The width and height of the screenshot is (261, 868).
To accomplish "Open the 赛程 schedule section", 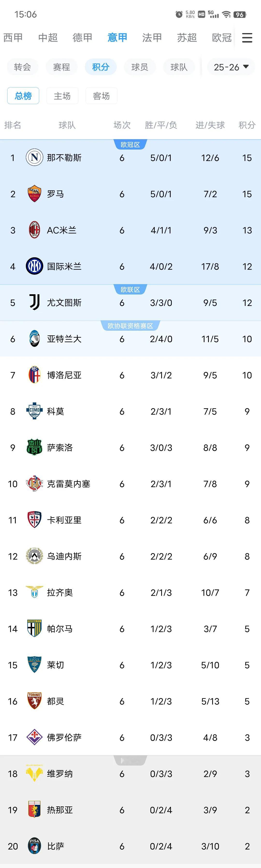I will 61,67.
